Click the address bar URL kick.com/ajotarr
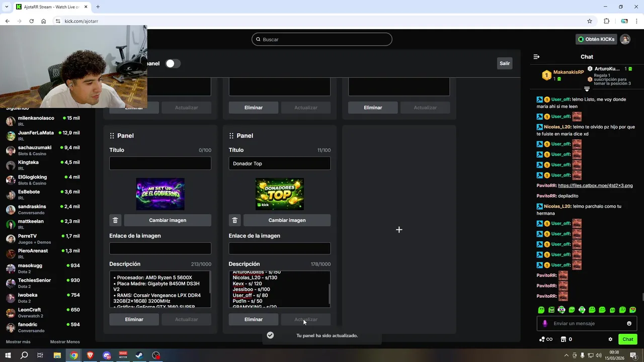The width and height of the screenshot is (644, 362). tap(82, 21)
